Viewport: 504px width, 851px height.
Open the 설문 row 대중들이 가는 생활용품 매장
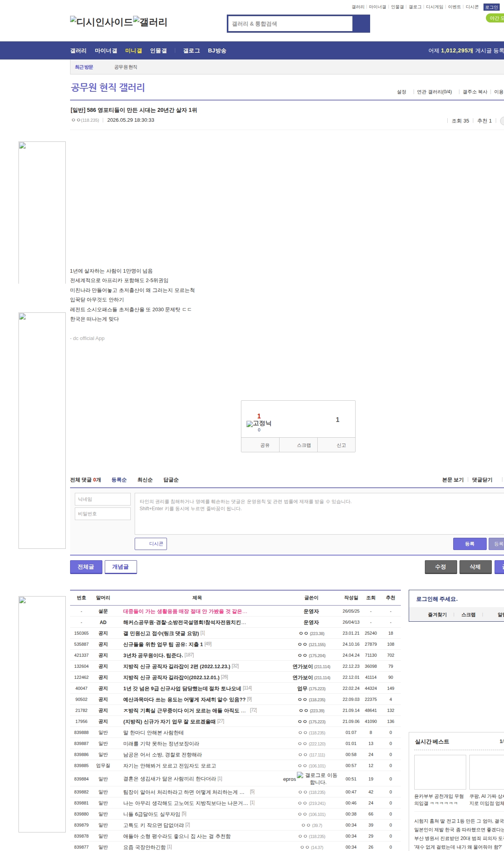(185, 611)
